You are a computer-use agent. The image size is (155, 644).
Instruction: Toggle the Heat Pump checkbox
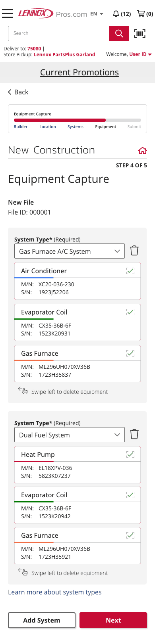[x=130, y=454]
